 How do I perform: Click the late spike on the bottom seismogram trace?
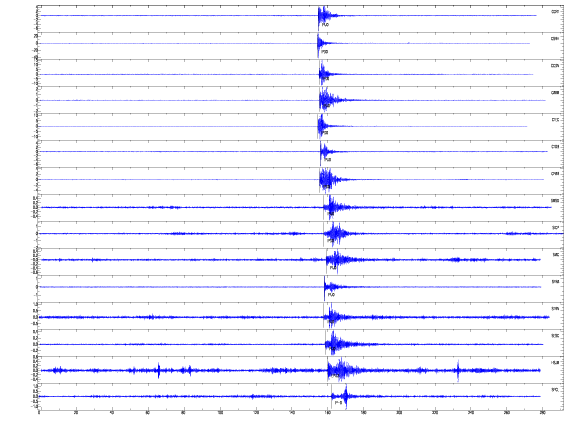346,396
